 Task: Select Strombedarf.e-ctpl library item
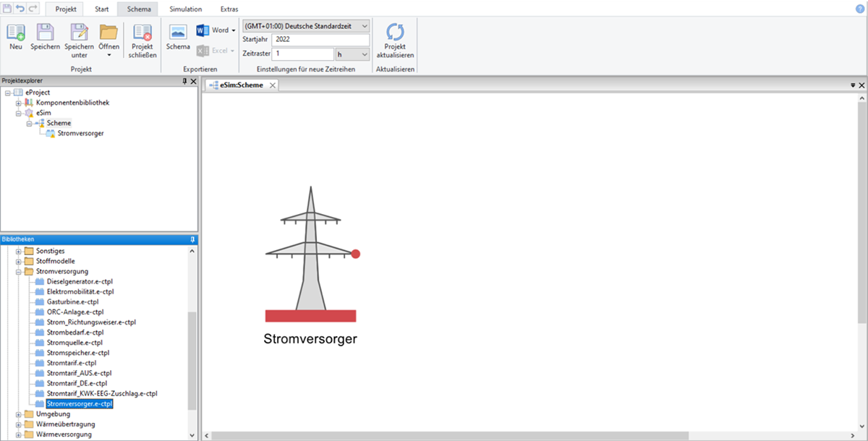75,332
